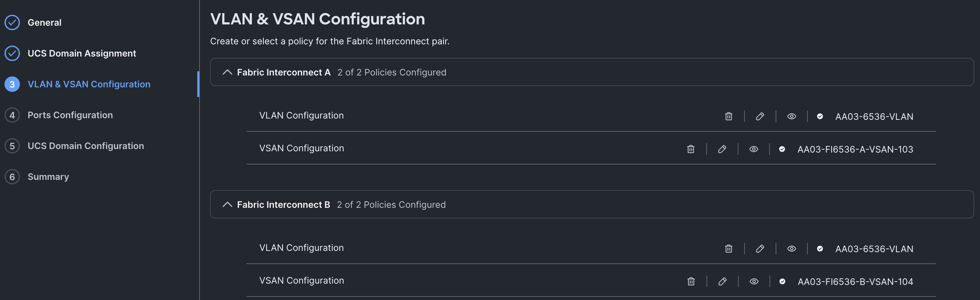Delete AA03-FI6536-B-VSAN-104 policy
The image size is (980, 300).
[x=690, y=281]
